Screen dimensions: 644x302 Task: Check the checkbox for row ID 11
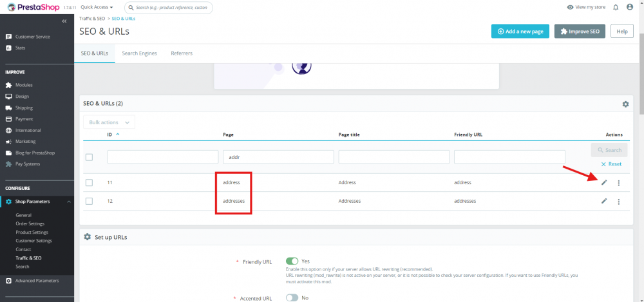(89, 182)
